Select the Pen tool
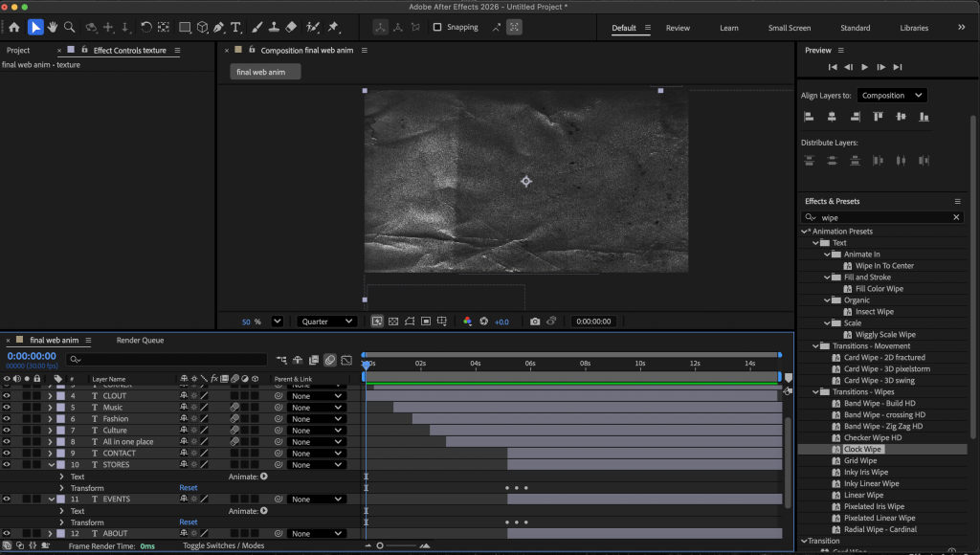This screenshot has height=555, width=980. click(218, 27)
